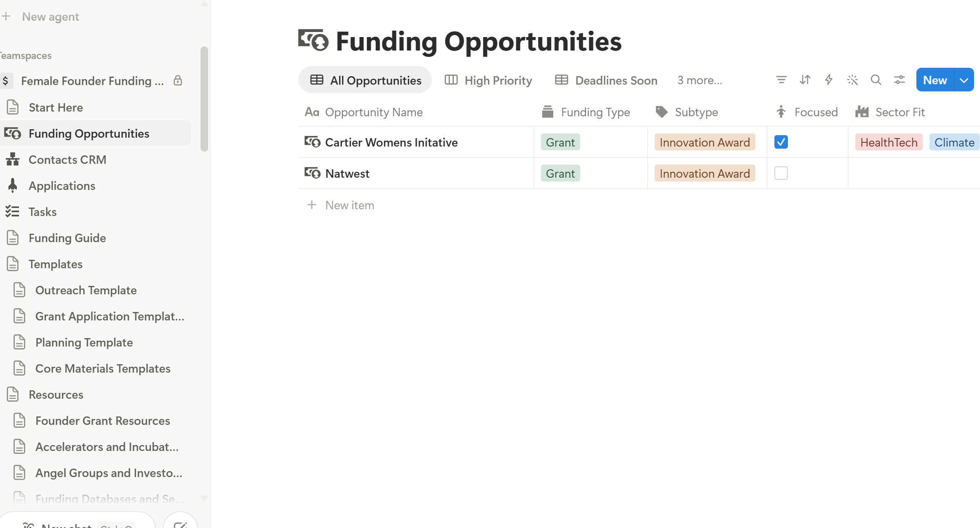This screenshot has width=980, height=528.
Task: Click the lightning bolt automations icon
Action: [x=828, y=80]
